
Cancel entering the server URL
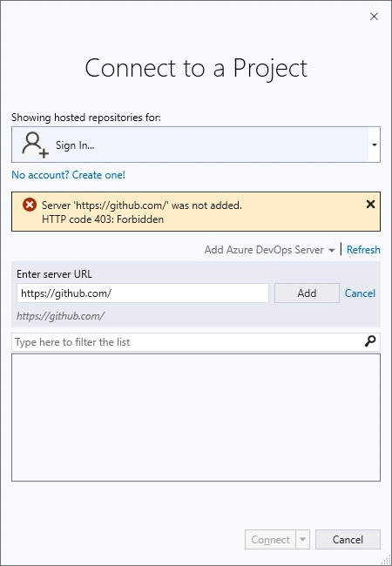[360, 293]
